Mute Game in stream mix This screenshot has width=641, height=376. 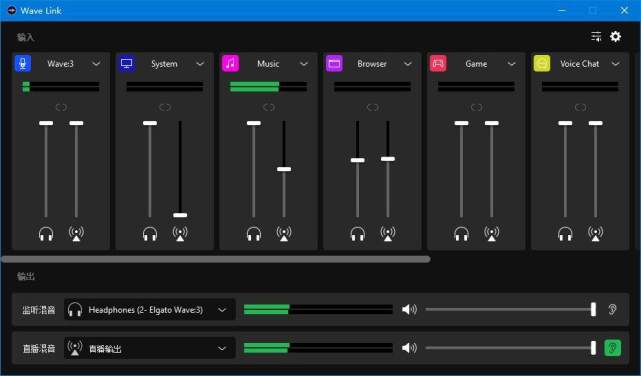pos(491,234)
